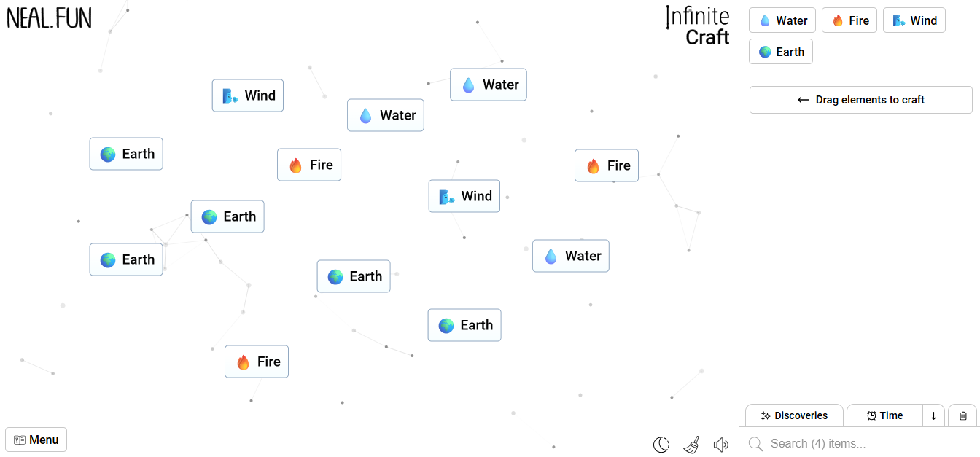This screenshot has height=457, width=980.
Task: Mute sound using the speaker icon
Action: pyautogui.click(x=721, y=444)
